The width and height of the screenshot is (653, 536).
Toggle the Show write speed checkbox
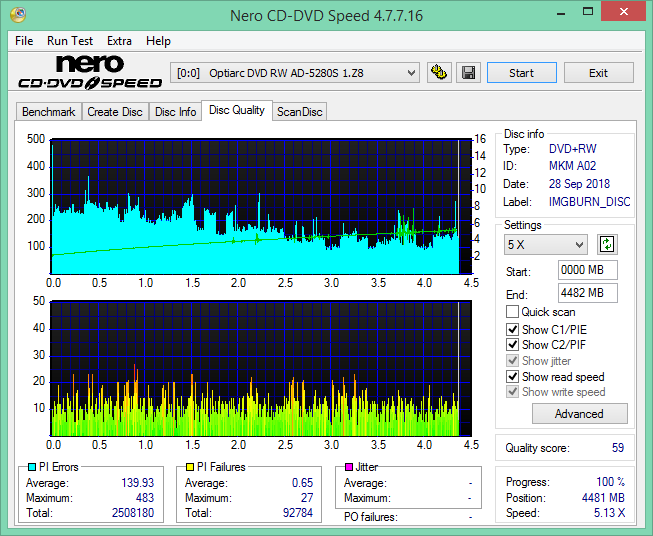[x=512, y=392]
